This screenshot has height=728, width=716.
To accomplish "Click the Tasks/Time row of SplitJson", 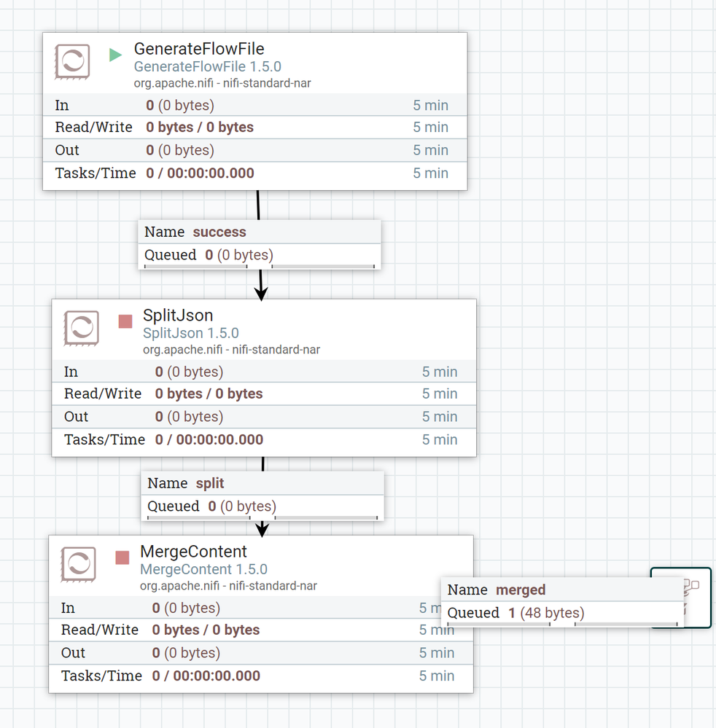I will tap(264, 439).
